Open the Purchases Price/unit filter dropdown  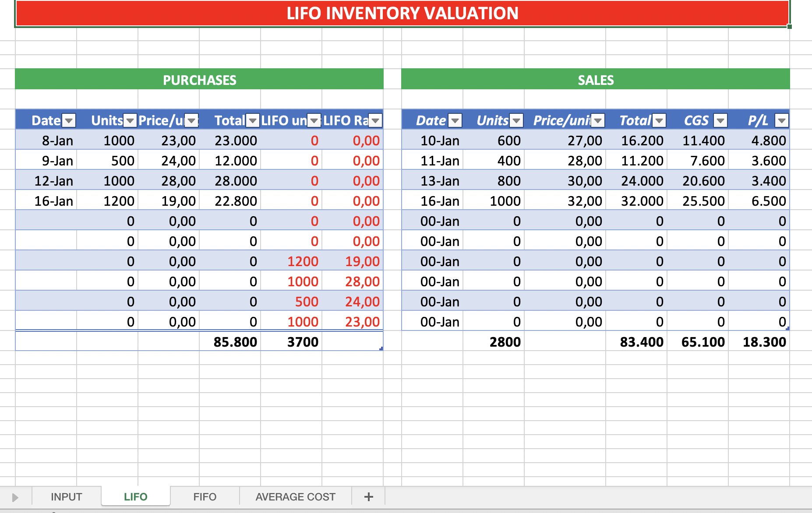[x=191, y=120]
